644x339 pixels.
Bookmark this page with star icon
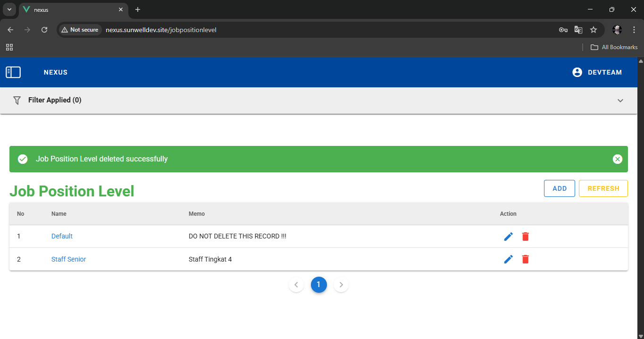tap(594, 30)
